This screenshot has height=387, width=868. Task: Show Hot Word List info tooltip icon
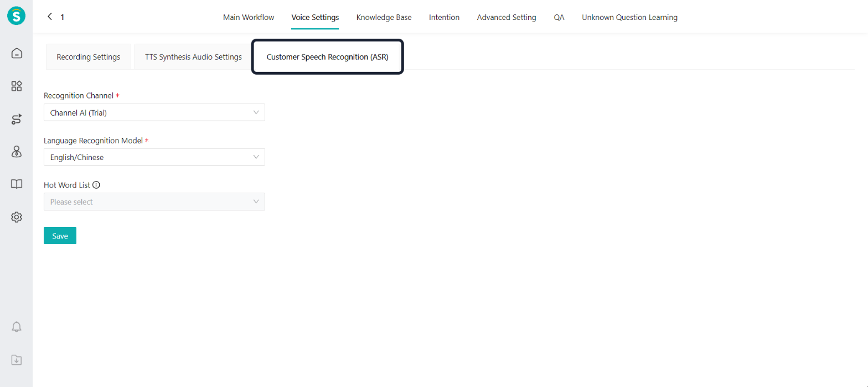96,185
